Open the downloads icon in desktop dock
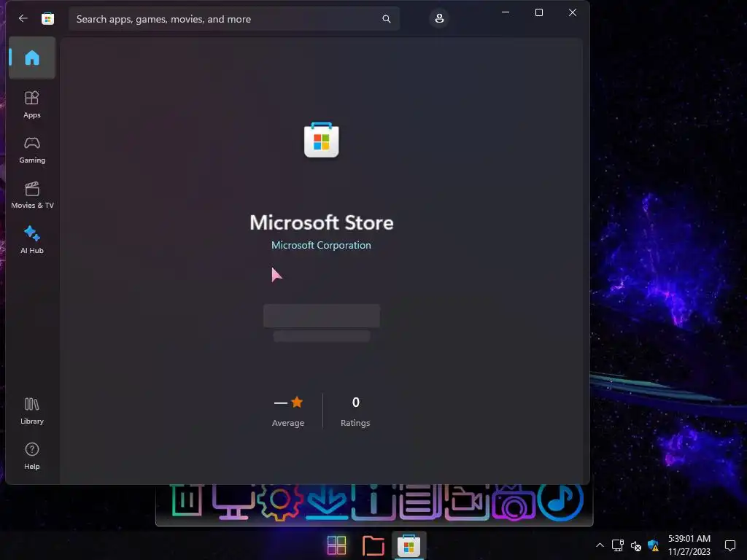This screenshot has width=747, height=560. coord(327,501)
